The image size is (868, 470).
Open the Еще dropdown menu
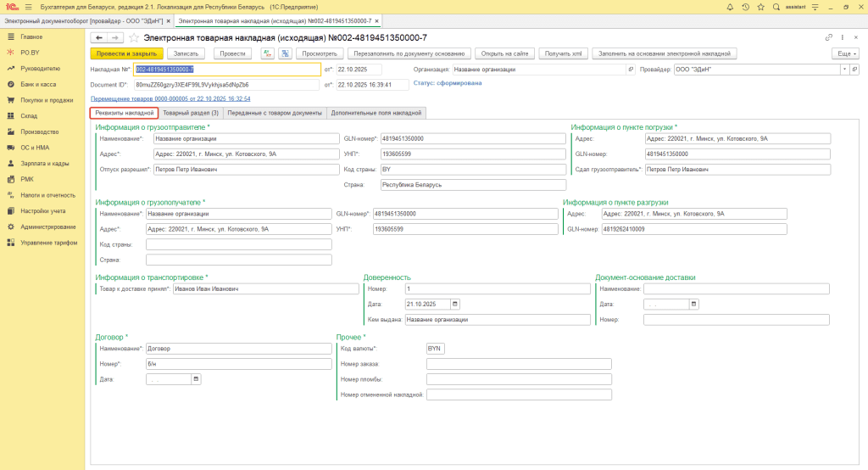point(844,53)
